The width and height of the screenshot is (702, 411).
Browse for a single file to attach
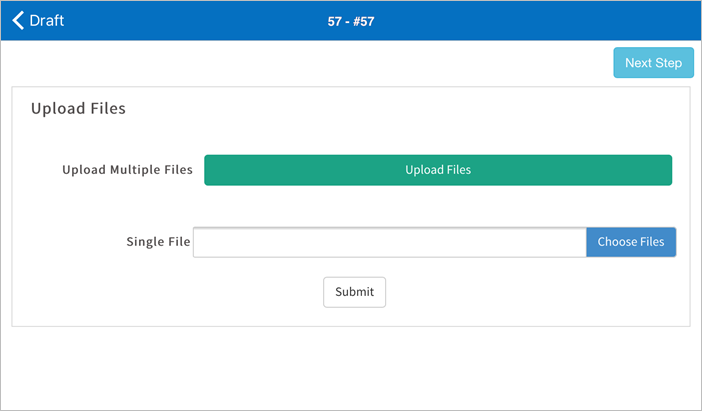[x=630, y=242]
